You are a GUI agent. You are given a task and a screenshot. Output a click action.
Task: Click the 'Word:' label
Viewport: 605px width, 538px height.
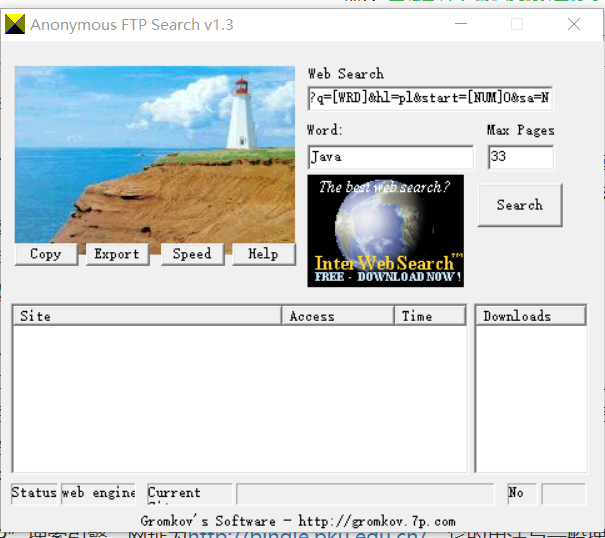(x=324, y=130)
